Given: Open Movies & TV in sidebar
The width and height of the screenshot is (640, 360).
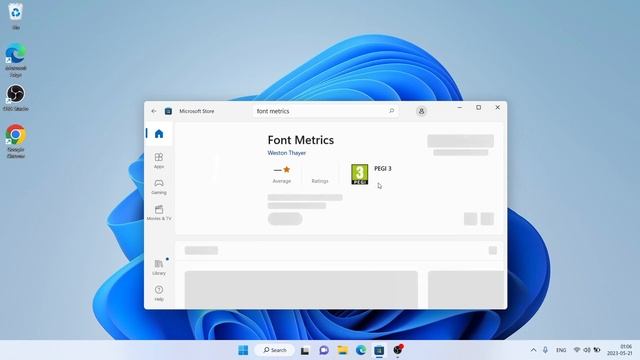Looking at the screenshot, I should (159, 213).
